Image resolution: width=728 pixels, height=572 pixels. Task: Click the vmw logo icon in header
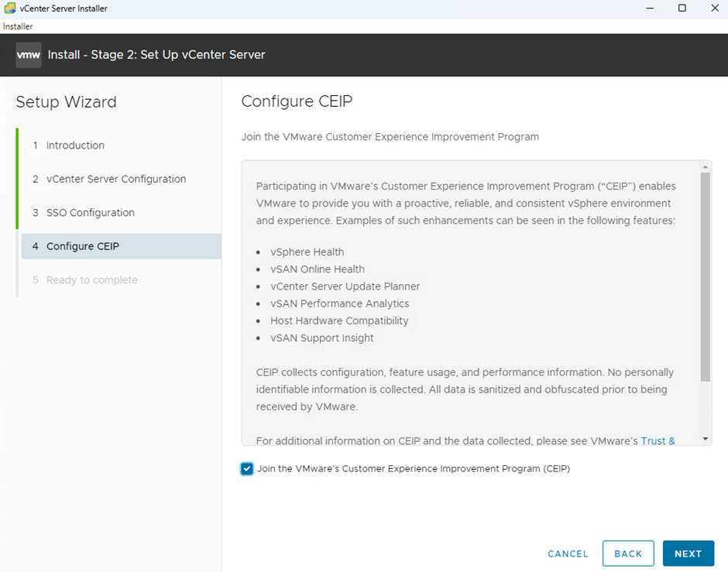(29, 55)
